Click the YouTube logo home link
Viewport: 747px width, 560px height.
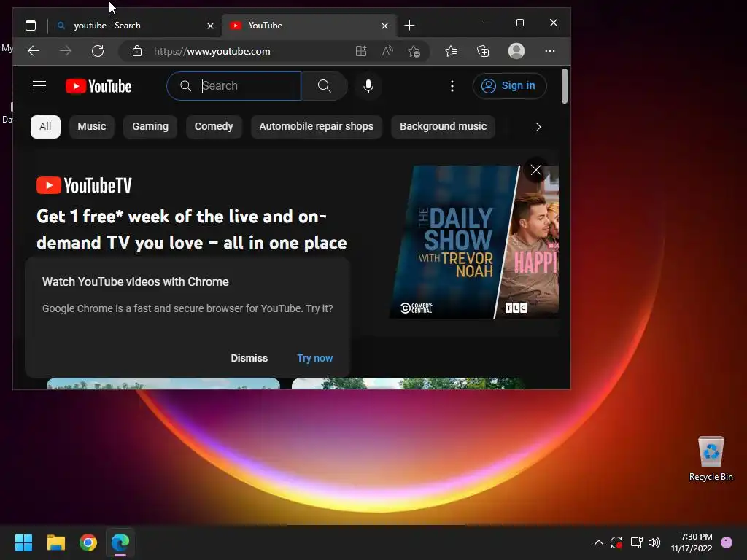(98, 86)
